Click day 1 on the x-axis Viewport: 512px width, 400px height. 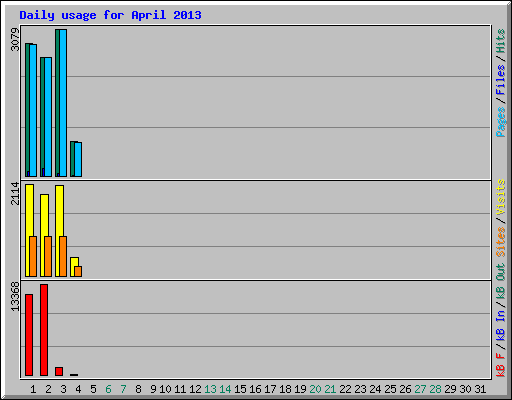tap(33, 389)
